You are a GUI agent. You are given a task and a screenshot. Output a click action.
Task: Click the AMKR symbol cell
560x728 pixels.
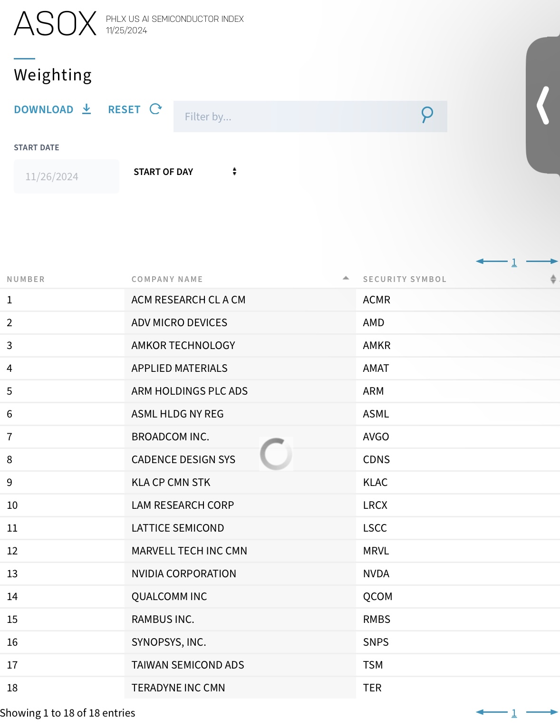(458, 345)
